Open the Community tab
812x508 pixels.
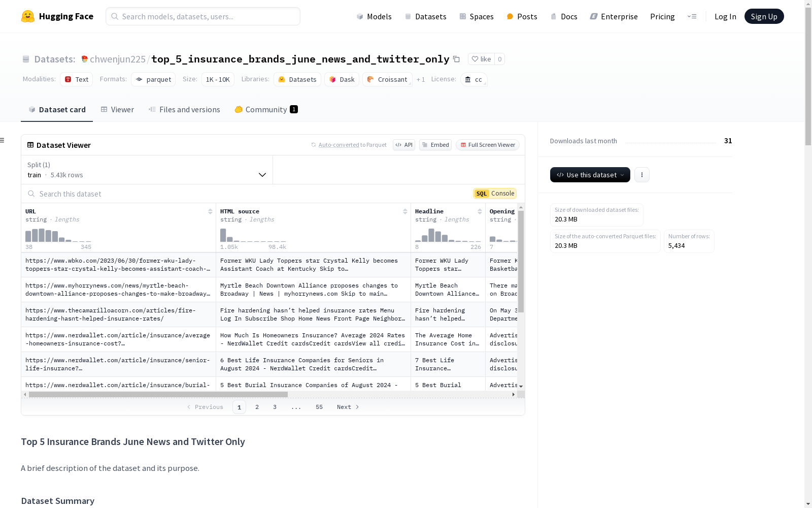266,109
